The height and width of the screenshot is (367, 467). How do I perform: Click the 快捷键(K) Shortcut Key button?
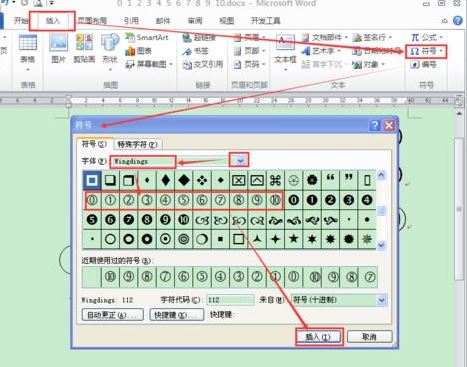pos(177,315)
